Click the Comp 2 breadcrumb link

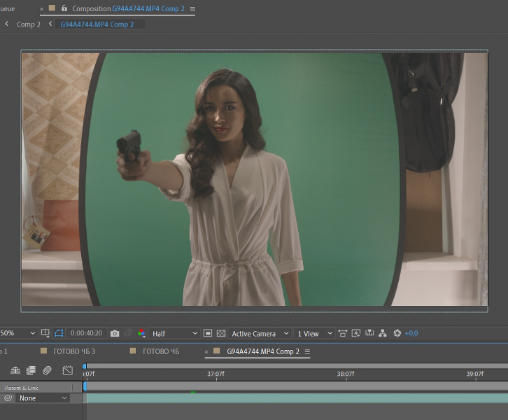[x=29, y=24]
